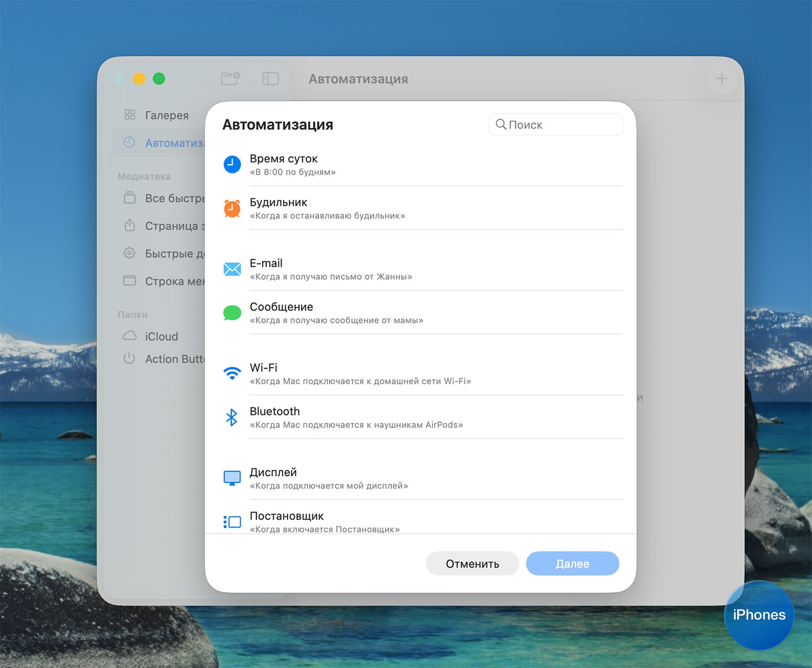Choose the Постановщик Stage Manager icon
Screen dimensions: 812x668
[x=232, y=522]
